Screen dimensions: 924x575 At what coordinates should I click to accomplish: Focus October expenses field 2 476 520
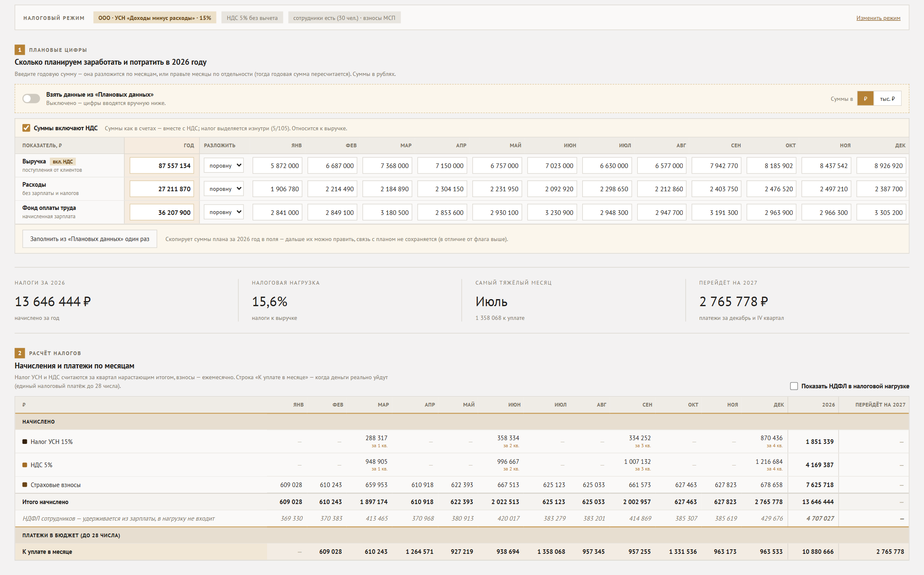click(771, 189)
